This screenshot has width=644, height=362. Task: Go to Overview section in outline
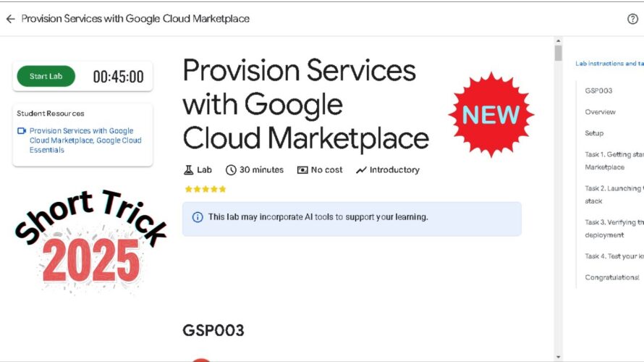(x=600, y=111)
